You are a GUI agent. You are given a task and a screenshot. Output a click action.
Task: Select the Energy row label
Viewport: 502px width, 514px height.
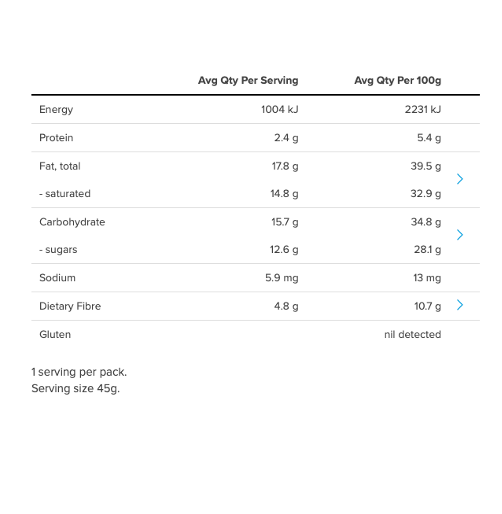click(x=56, y=110)
